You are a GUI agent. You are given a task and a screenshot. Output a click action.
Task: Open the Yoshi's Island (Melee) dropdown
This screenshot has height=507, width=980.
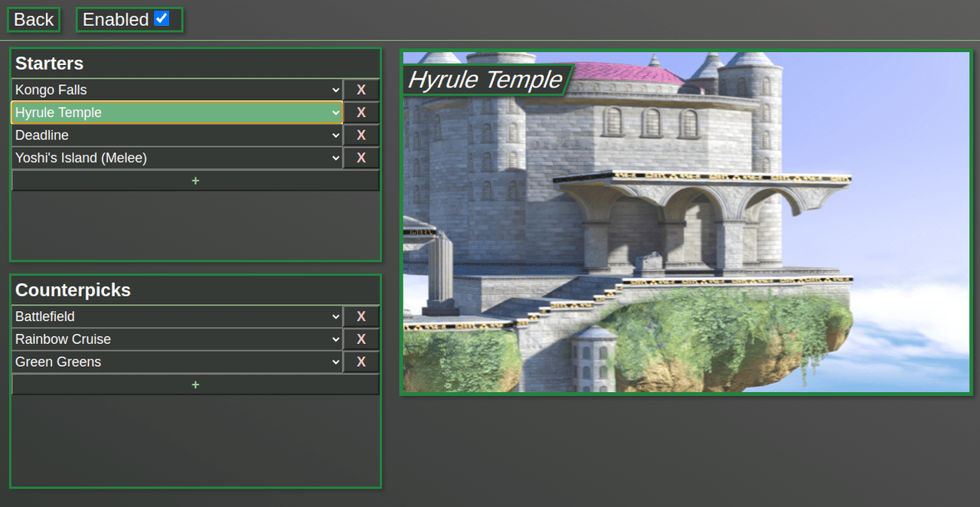[x=177, y=158]
